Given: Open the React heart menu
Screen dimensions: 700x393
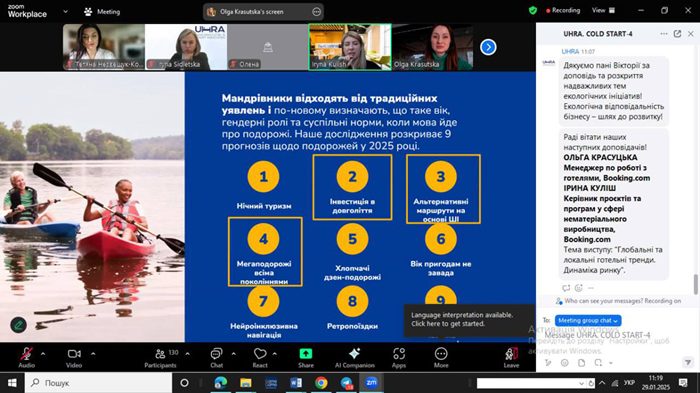Looking at the screenshot, I should pyautogui.click(x=260, y=357).
